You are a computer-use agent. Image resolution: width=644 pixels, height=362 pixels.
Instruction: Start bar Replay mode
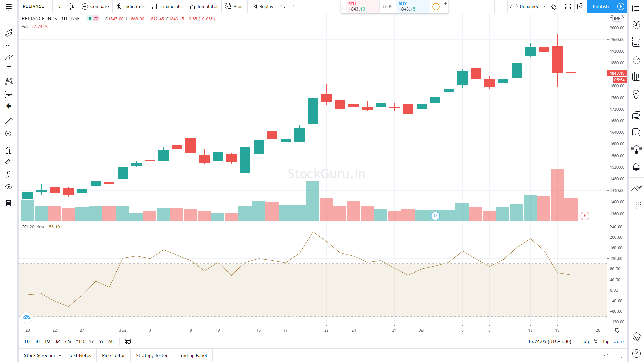(263, 6)
